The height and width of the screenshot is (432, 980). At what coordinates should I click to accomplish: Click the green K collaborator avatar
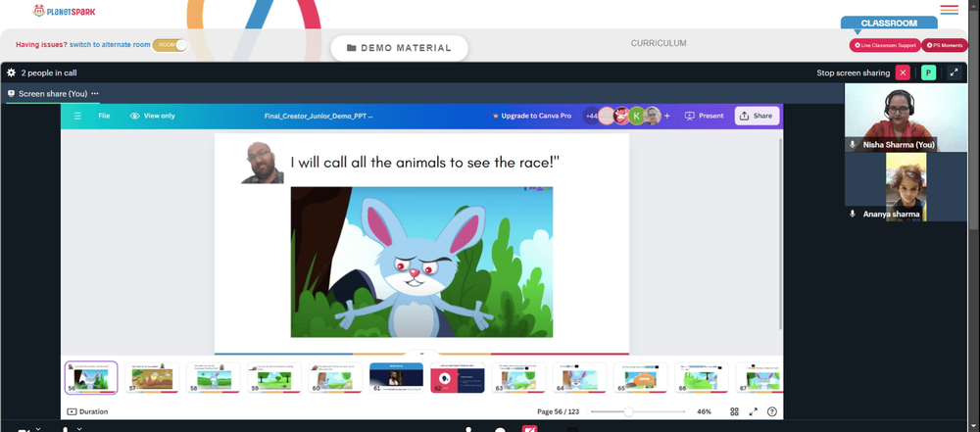[636, 116]
